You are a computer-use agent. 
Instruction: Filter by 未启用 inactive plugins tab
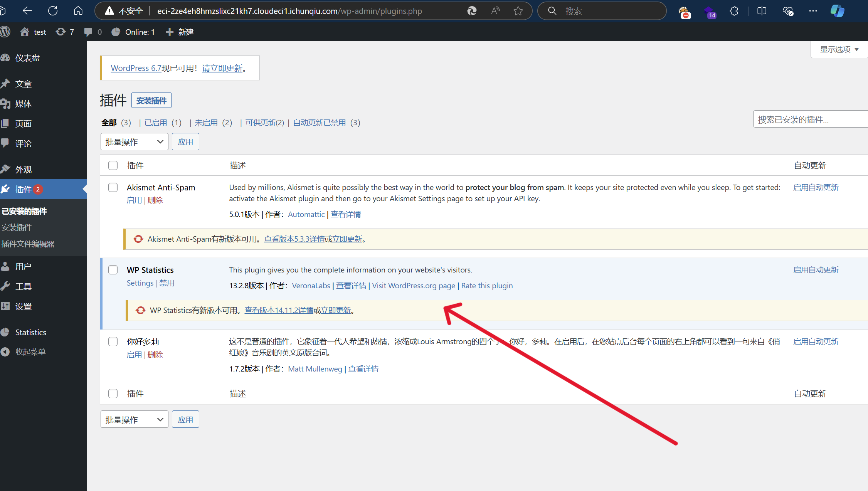click(x=206, y=123)
